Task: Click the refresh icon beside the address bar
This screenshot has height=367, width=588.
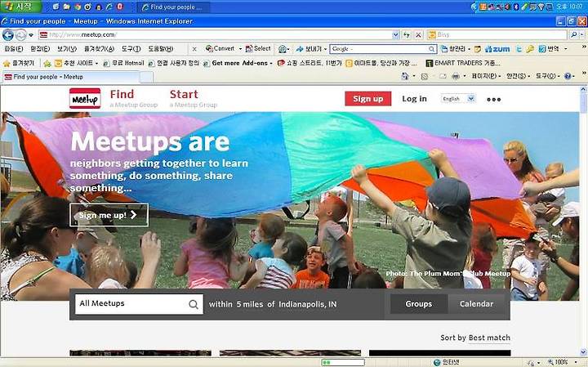Action: (x=407, y=35)
